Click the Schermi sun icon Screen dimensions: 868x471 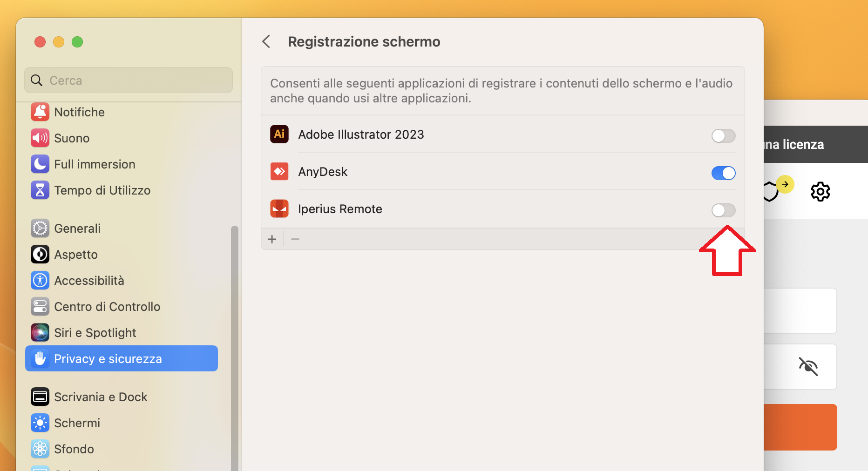pos(40,423)
